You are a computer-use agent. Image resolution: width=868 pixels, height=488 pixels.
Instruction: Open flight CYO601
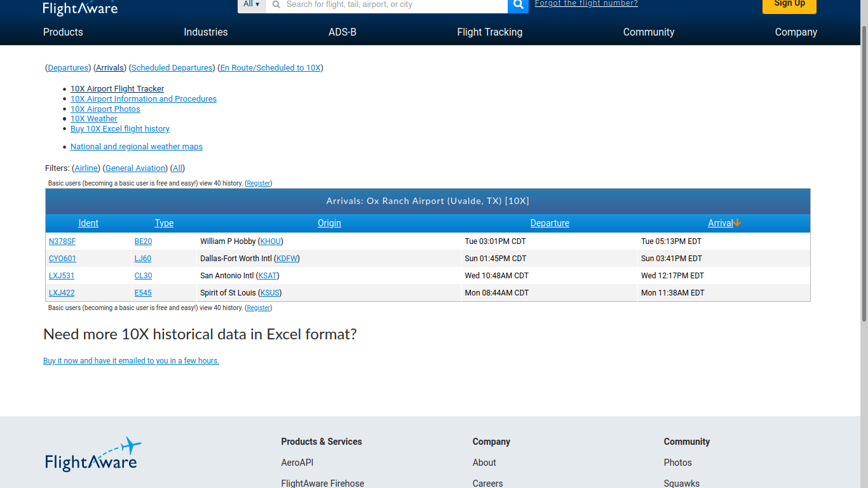click(x=62, y=259)
